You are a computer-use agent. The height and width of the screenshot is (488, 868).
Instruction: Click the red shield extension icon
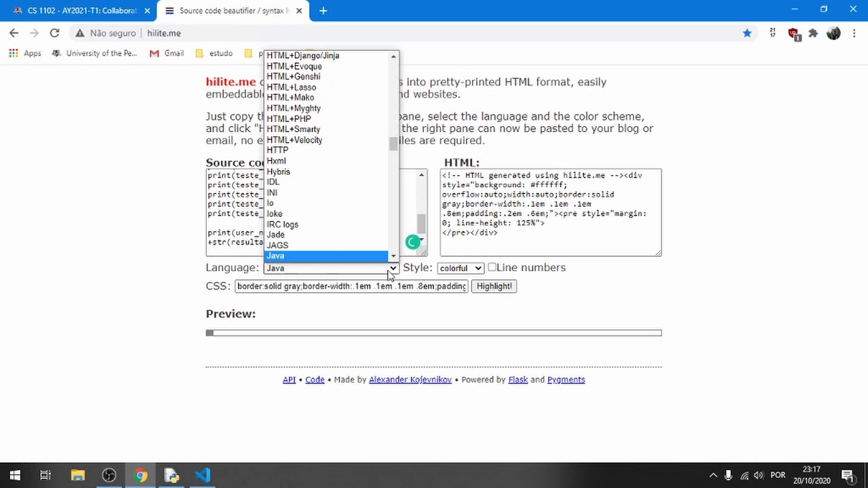pyautogui.click(x=793, y=33)
